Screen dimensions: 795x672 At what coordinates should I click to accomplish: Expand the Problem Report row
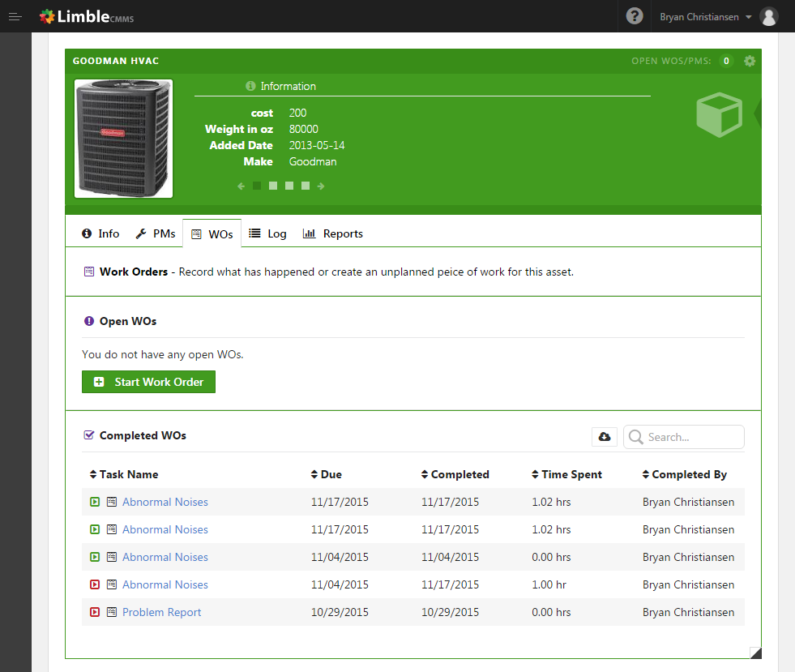(95, 612)
